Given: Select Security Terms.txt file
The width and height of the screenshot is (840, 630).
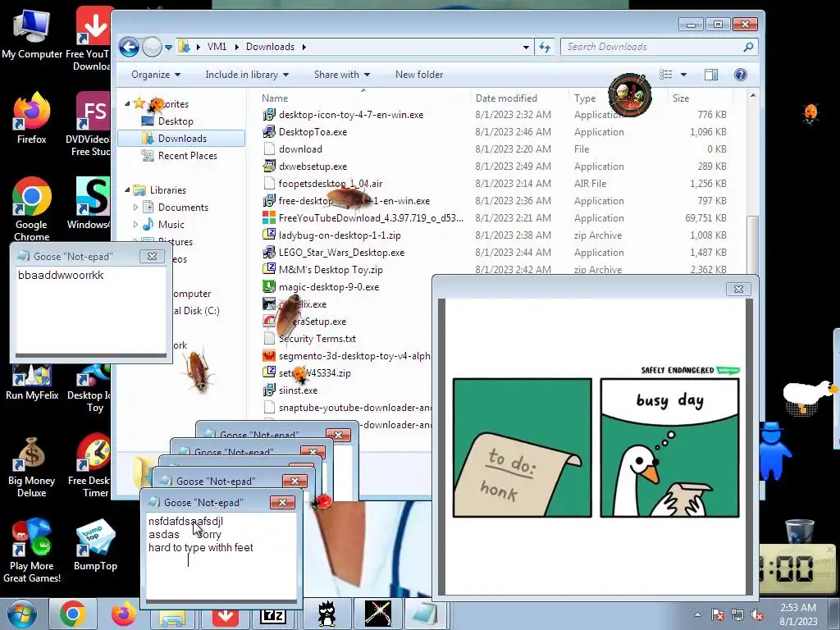Looking at the screenshot, I should pyautogui.click(x=317, y=338).
